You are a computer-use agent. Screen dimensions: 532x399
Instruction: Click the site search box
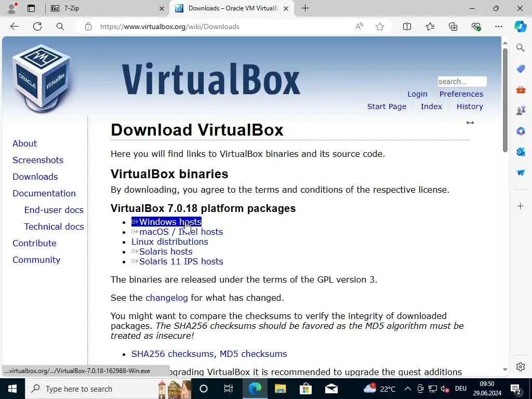point(462,82)
